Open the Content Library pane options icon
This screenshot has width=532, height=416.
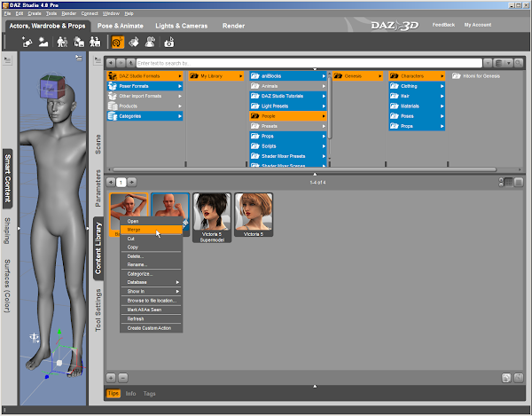coord(98,60)
